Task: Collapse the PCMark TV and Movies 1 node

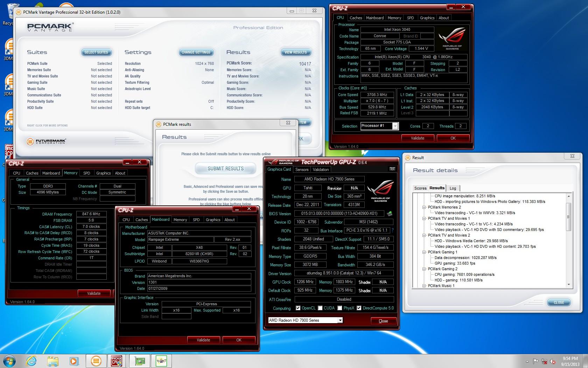Action: point(424,218)
